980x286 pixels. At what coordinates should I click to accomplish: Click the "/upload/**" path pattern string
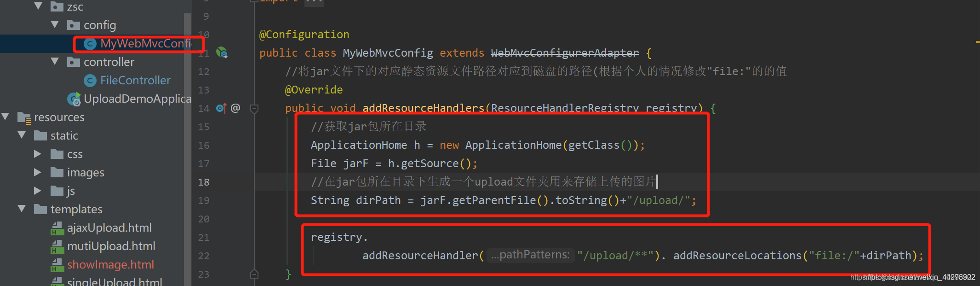point(615,256)
